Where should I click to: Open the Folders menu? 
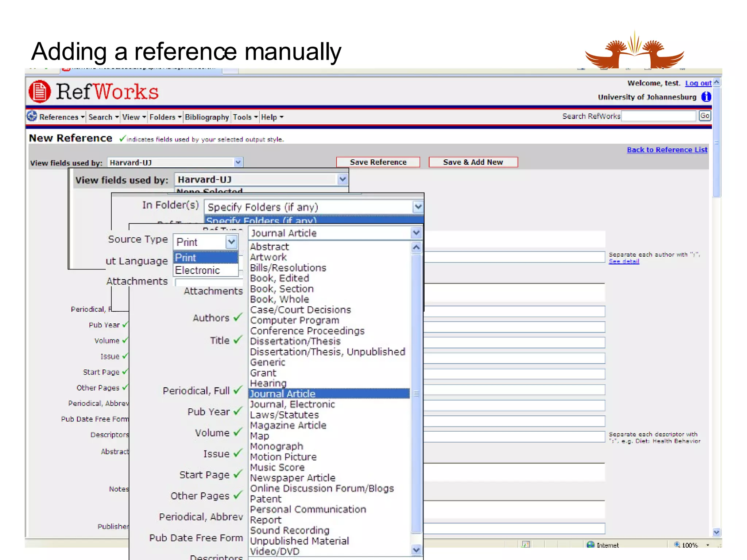click(x=165, y=117)
